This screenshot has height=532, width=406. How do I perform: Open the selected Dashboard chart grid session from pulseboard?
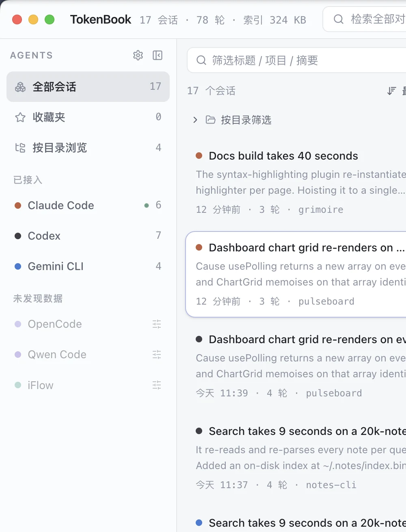(x=296, y=274)
